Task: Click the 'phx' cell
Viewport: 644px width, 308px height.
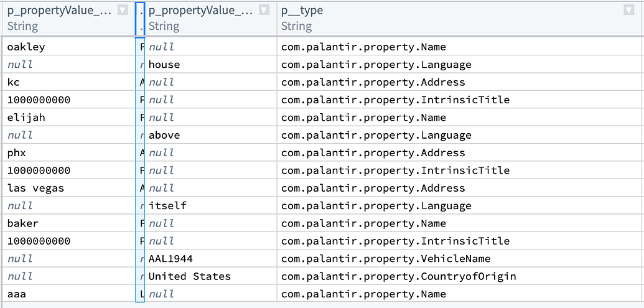Action: pyautogui.click(x=17, y=153)
